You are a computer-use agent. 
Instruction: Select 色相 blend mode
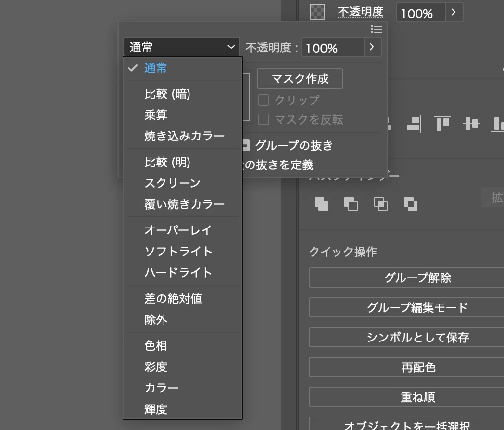click(x=183, y=346)
